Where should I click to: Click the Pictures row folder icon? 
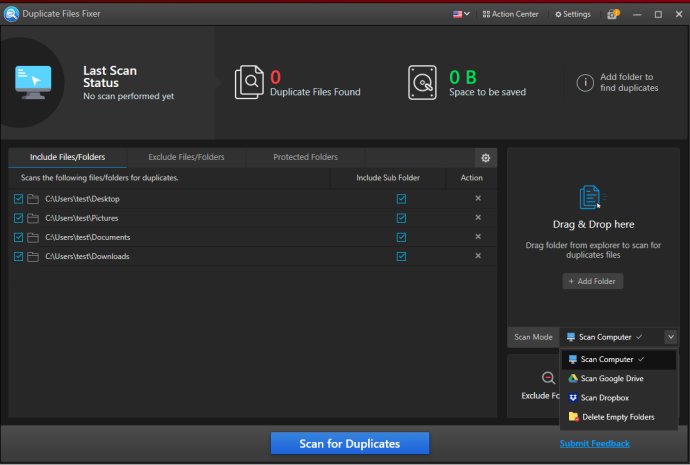33,218
